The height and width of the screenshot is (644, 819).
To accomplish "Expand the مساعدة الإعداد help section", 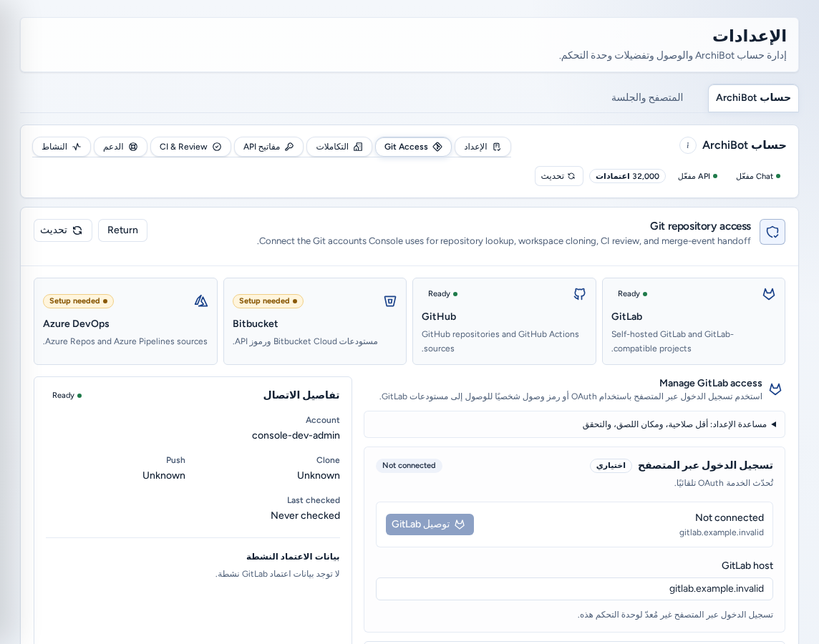I will pyautogui.click(x=574, y=424).
